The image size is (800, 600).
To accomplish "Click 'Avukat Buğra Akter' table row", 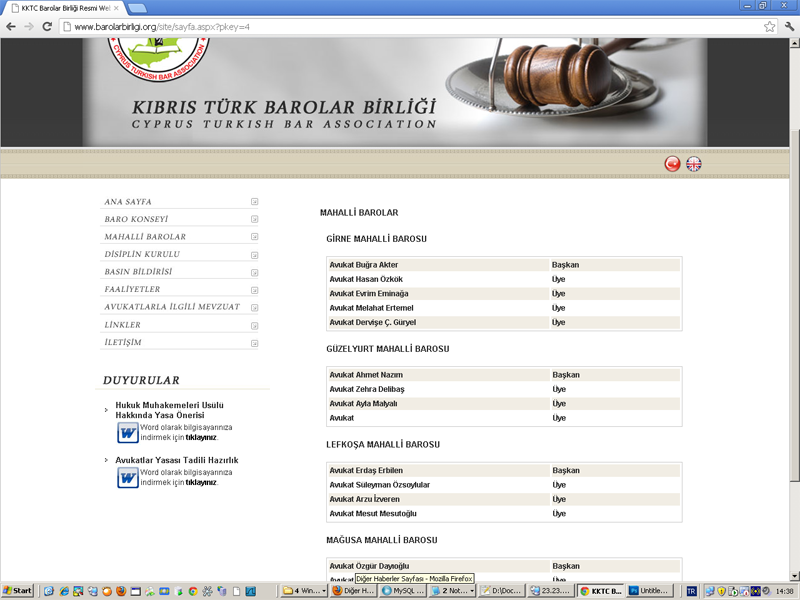I will pos(504,265).
